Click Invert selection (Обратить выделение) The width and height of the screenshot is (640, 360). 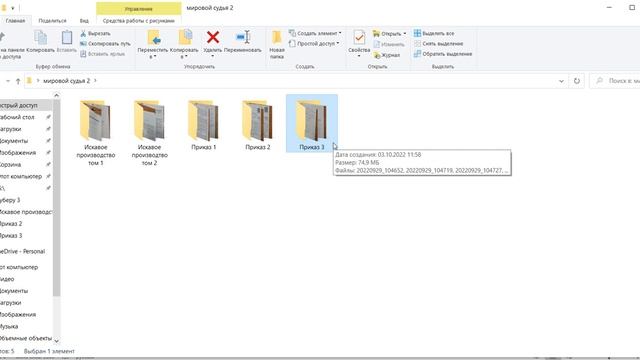(443, 54)
